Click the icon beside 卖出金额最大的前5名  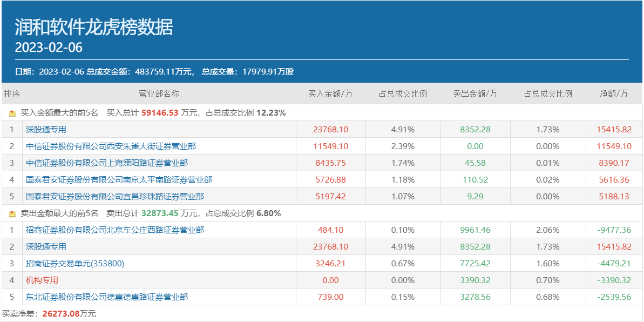tap(12, 213)
